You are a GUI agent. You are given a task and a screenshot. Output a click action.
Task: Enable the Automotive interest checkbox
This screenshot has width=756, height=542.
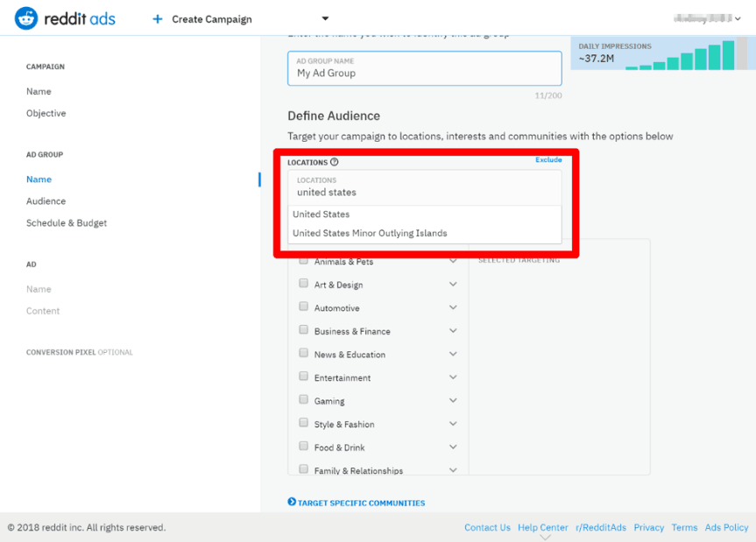tap(304, 307)
